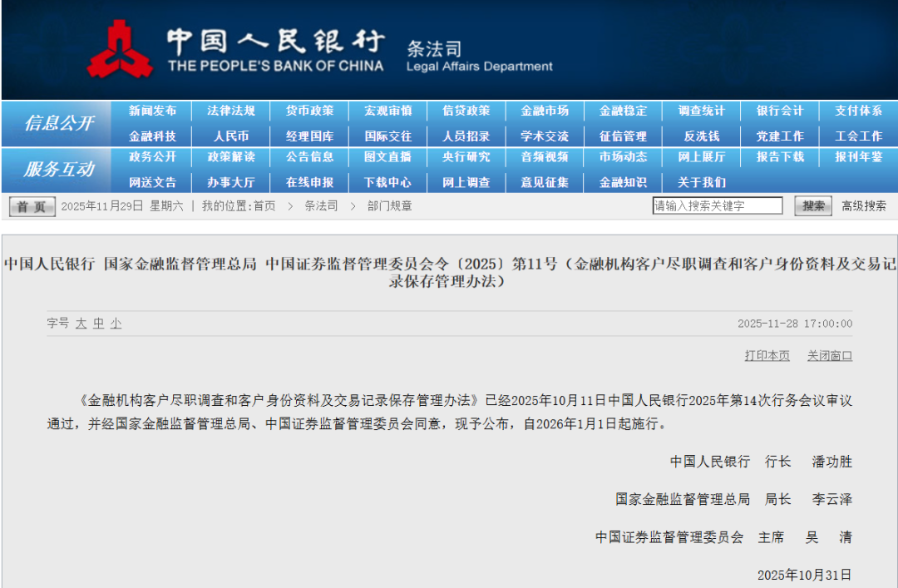The image size is (898, 588).
Task: Open 金融市场 menu item
Action: 545,111
